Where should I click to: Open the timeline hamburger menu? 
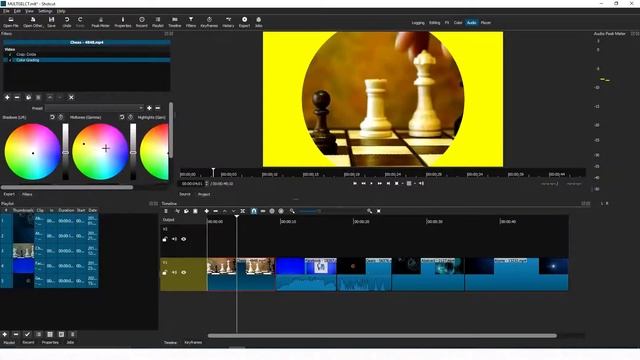pos(166,211)
